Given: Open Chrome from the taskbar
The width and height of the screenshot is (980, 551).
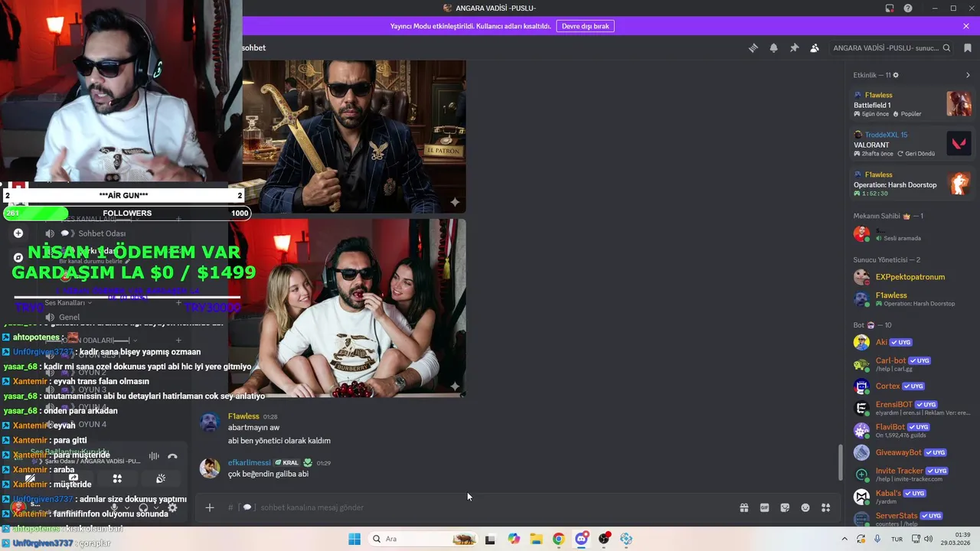Looking at the screenshot, I should [558, 539].
